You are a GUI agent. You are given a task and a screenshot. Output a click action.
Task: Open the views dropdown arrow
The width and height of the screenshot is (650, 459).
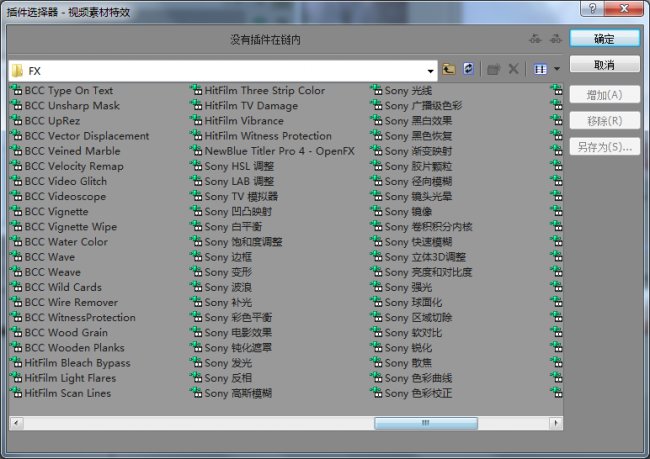pos(557,69)
